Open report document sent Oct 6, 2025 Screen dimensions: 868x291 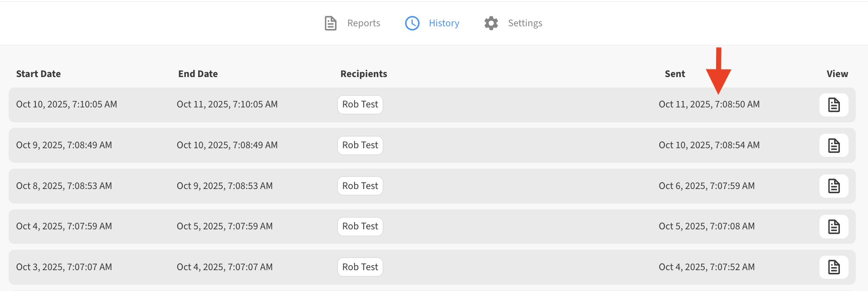pos(834,186)
